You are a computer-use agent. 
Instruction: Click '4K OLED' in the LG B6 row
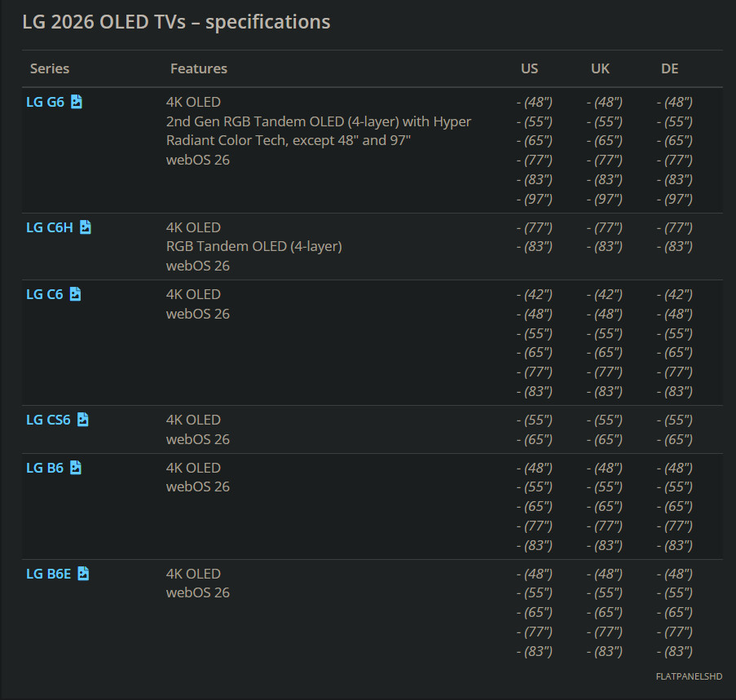[193, 468]
